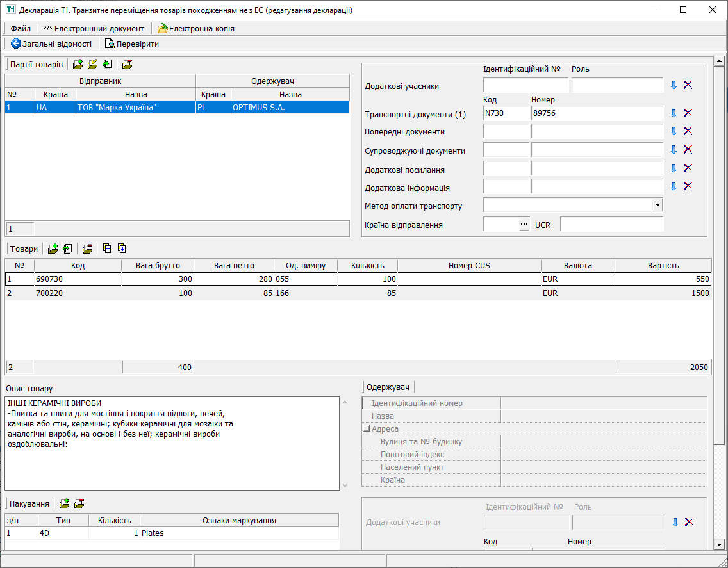The image size is (728, 568).
Task: Add a new package in Пакування toolbar
Action: 65,503
